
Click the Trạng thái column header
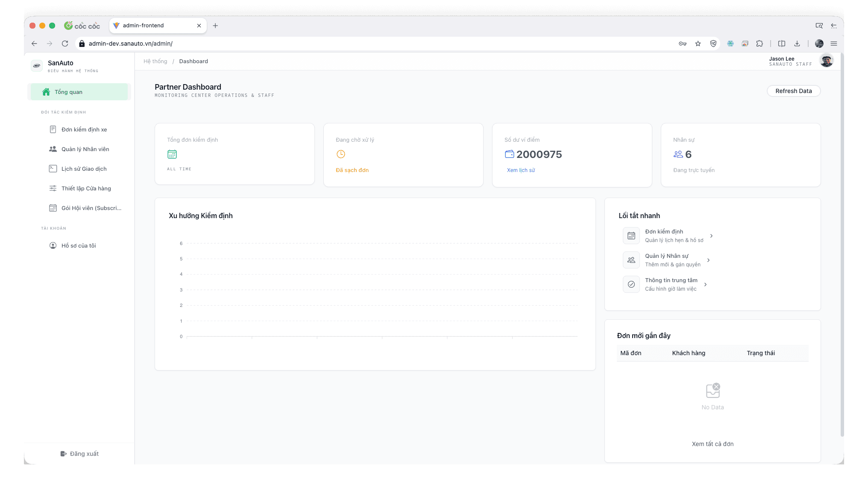tap(761, 353)
